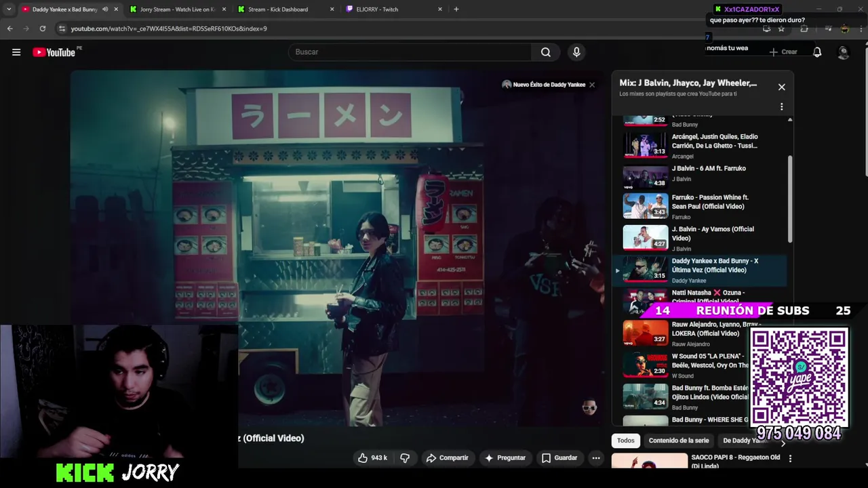Play J. Balvin - Ay Vamos
Screen dimensions: 868x488
(x=700, y=239)
